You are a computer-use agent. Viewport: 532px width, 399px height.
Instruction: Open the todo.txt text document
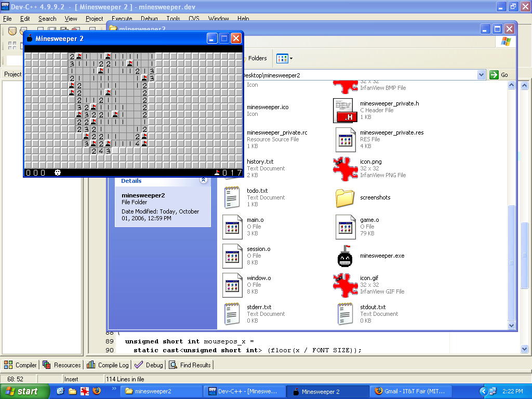coord(232,197)
